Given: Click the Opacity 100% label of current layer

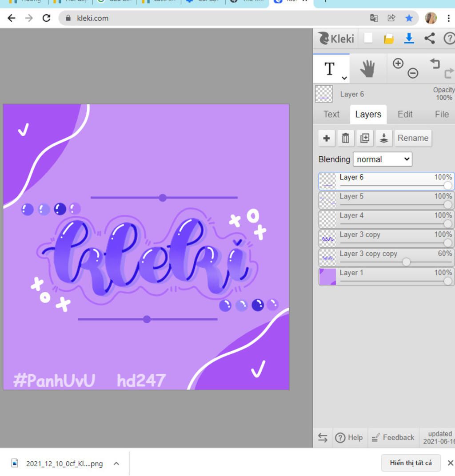Looking at the screenshot, I should point(443,94).
